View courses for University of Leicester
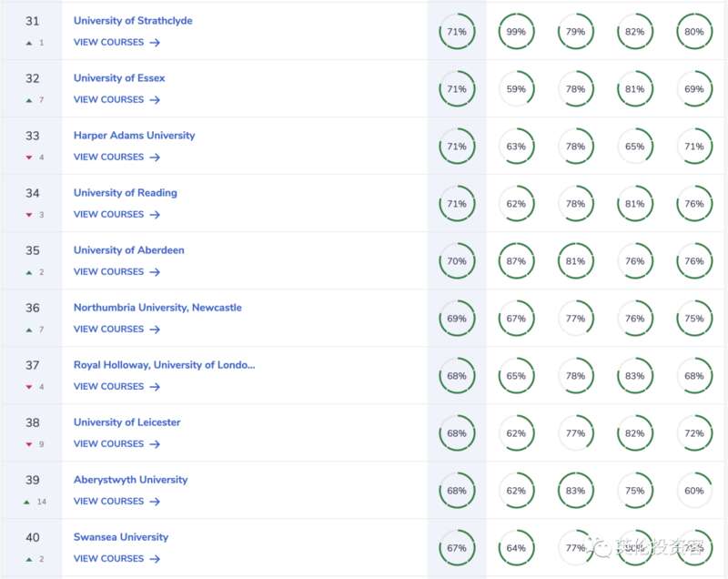The image size is (728, 579). pyautogui.click(x=109, y=444)
